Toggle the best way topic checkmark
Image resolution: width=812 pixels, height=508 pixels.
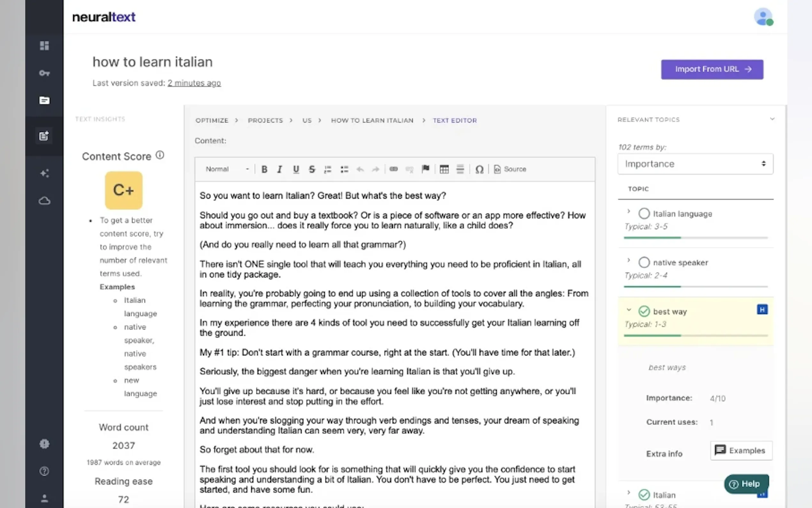click(644, 312)
